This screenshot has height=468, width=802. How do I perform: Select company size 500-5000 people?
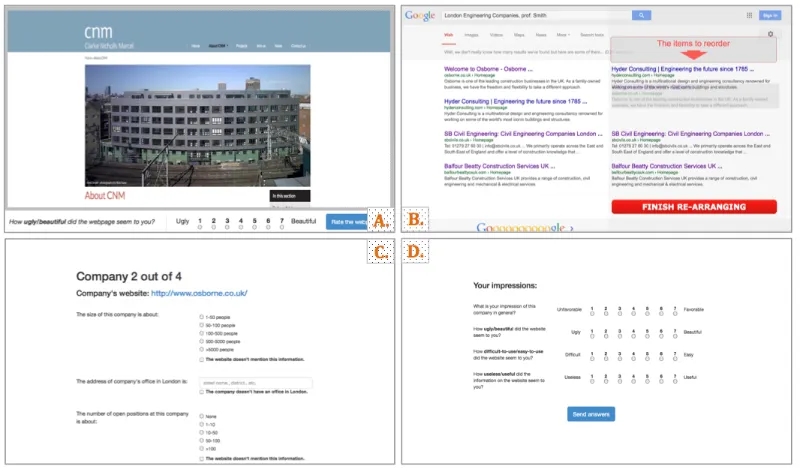[202, 341]
